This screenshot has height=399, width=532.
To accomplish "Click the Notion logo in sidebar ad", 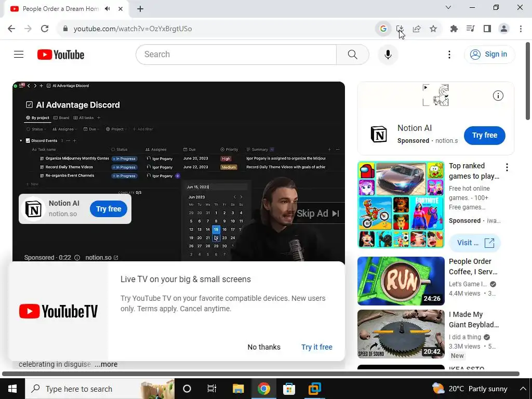I will coord(379,134).
